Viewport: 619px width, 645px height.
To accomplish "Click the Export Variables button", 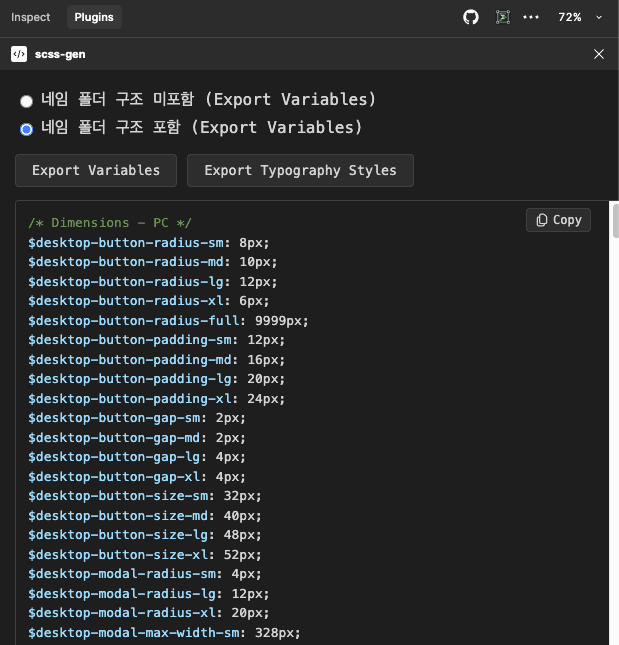I will [96, 170].
